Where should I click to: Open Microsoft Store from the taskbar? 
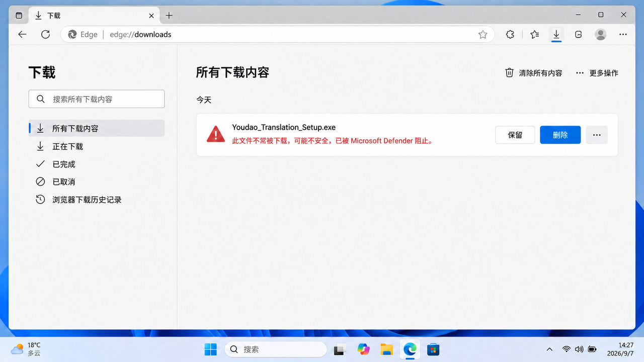[x=433, y=349]
